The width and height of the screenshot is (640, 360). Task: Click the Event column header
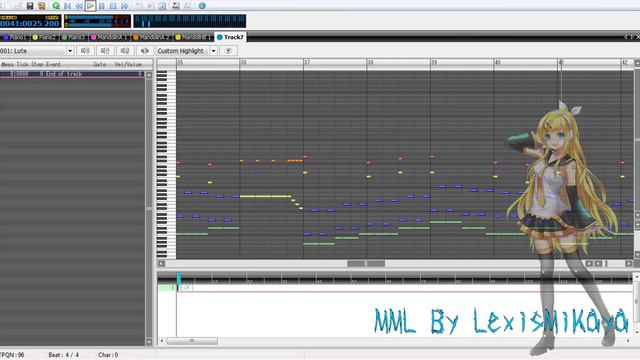coord(53,64)
